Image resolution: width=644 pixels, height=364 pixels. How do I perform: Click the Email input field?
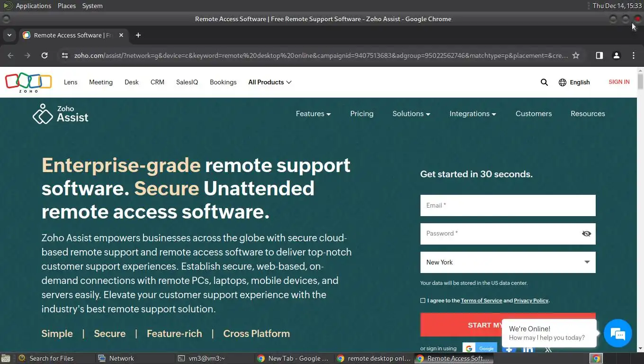(x=508, y=206)
